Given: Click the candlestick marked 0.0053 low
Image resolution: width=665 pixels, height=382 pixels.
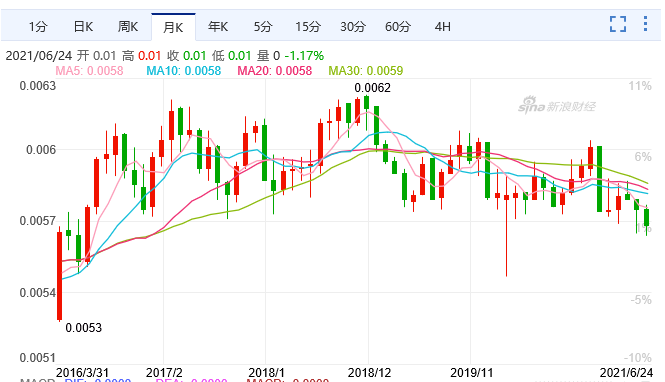Looking at the screenshot, I should [59, 276].
